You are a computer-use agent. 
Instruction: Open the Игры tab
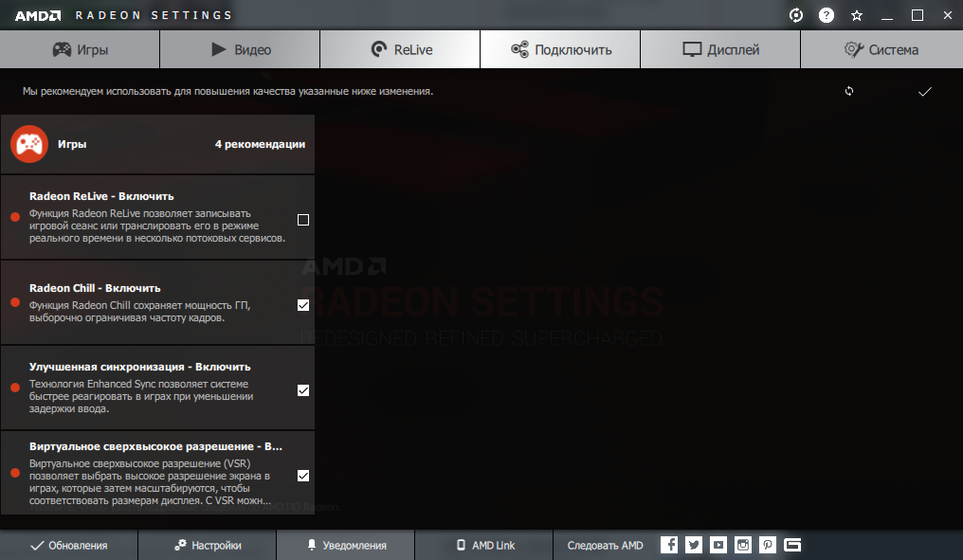pos(80,49)
